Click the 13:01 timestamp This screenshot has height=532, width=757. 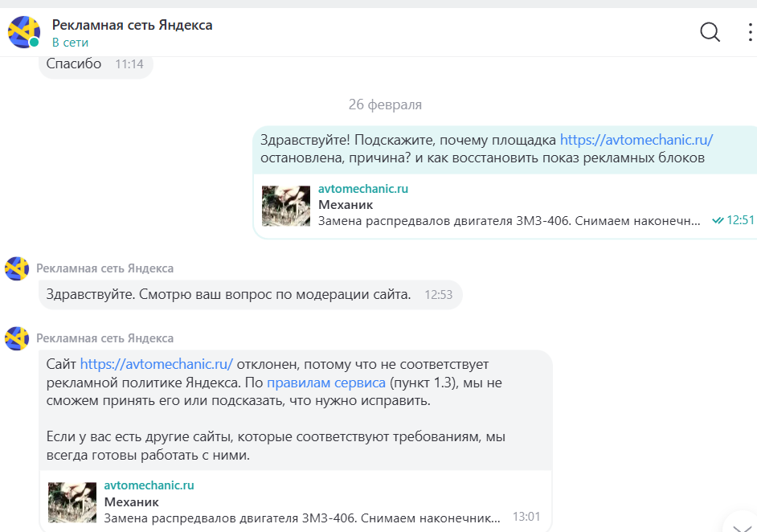526,517
